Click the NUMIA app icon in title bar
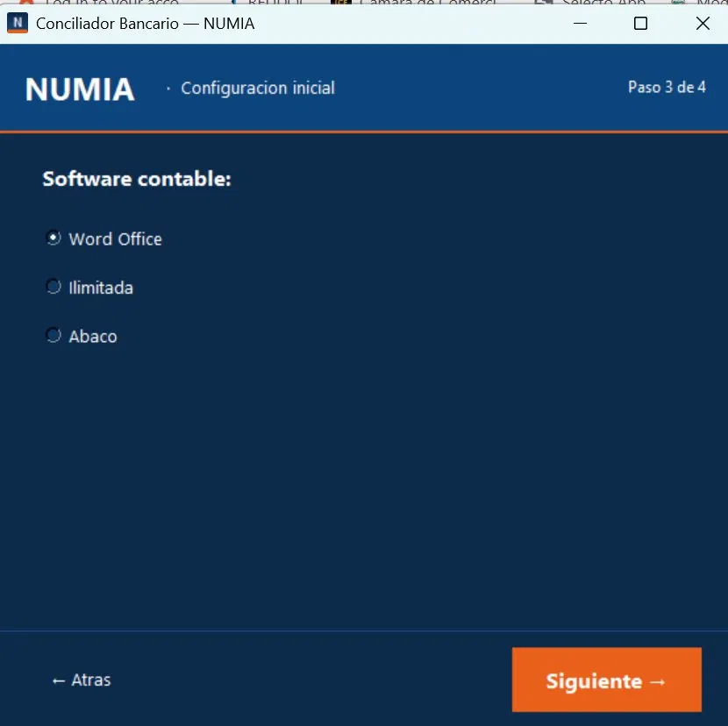The width and height of the screenshot is (728, 726). point(18,23)
